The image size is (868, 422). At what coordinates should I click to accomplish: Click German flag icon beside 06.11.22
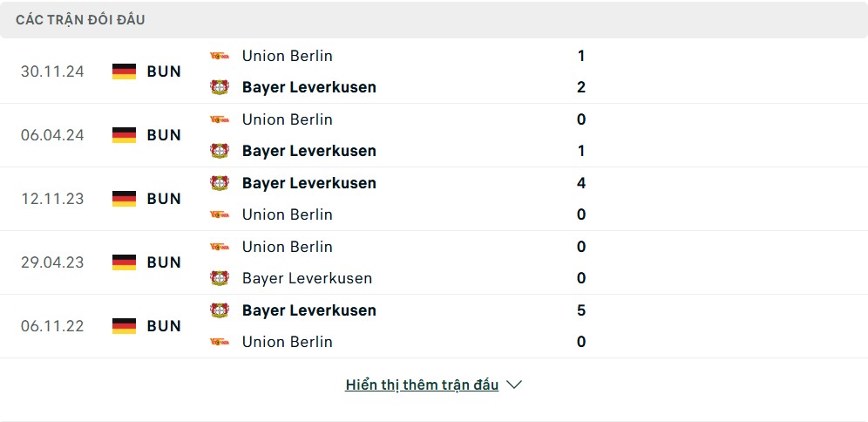124,326
